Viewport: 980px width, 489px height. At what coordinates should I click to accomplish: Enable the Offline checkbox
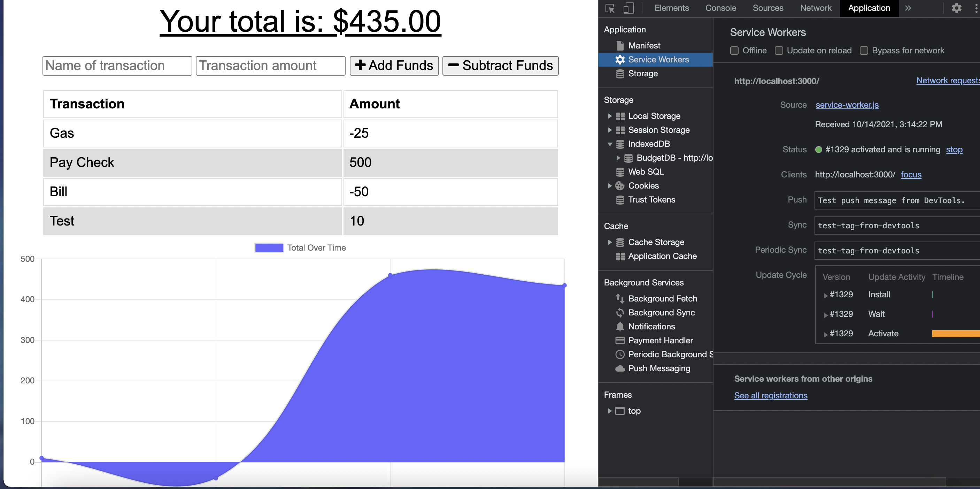click(734, 50)
